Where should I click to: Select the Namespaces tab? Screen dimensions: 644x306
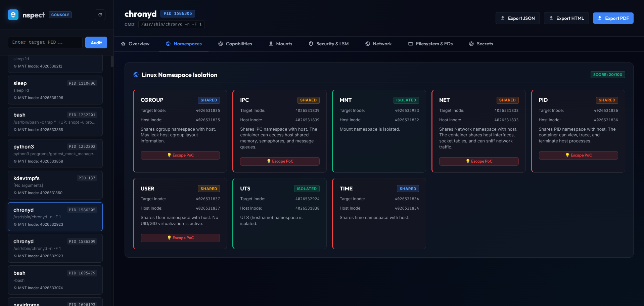184,44
